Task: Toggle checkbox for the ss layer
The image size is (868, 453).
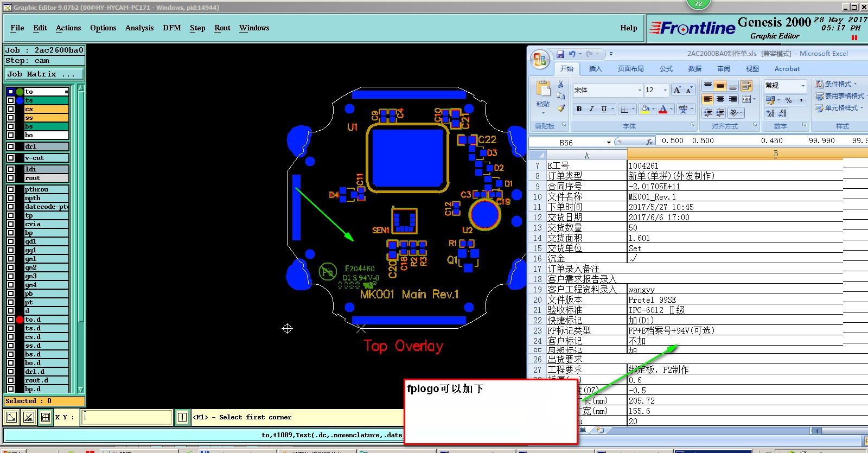Action: [11, 118]
